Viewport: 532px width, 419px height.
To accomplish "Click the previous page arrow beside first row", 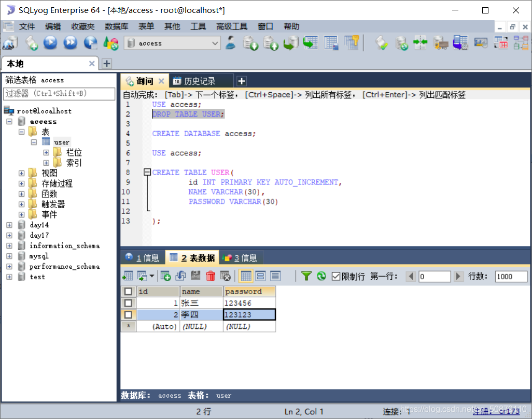I will (411, 276).
